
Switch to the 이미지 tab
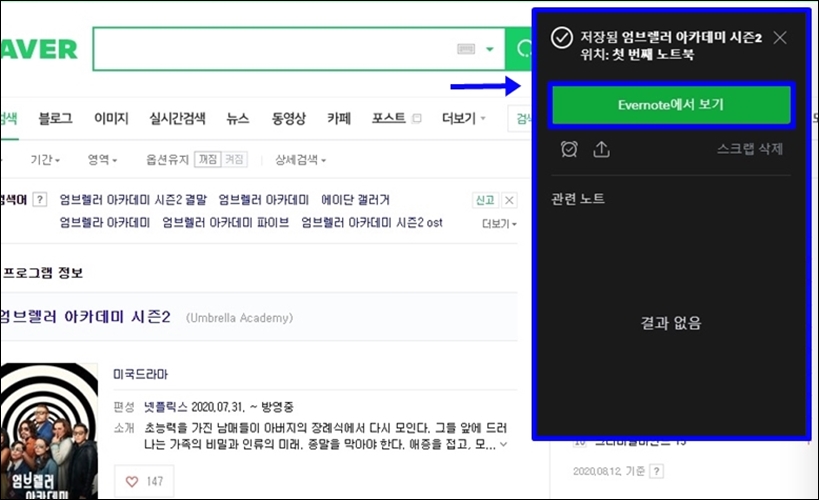tap(111, 118)
